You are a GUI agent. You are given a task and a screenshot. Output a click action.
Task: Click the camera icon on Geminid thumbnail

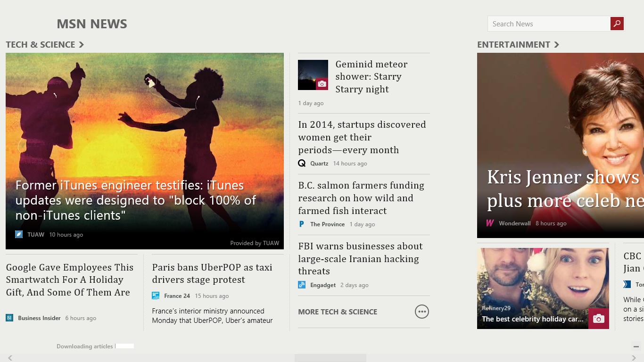322,84
